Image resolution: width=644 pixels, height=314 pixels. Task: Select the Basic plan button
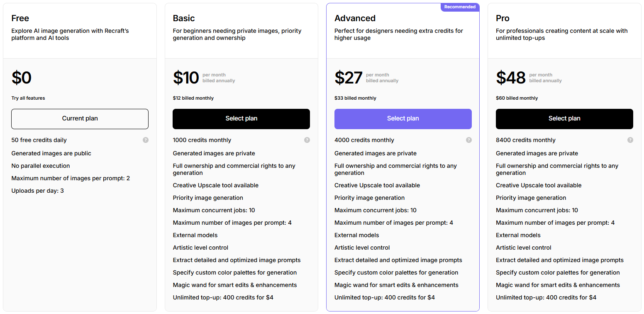click(x=241, y=119)
